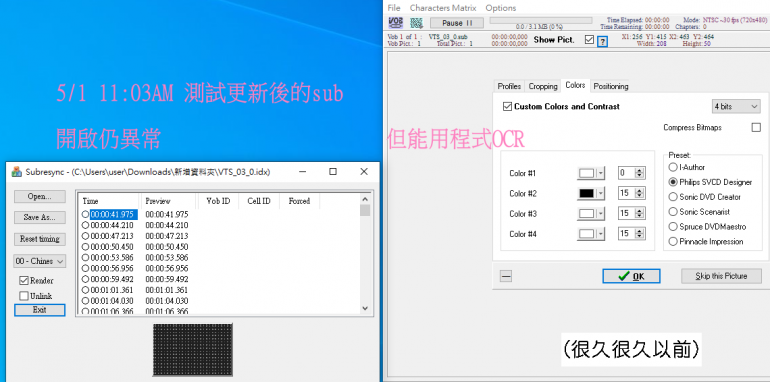Open the Color #4 swatch dropdown arrow
Screen dimensions: 770x382
601,234
